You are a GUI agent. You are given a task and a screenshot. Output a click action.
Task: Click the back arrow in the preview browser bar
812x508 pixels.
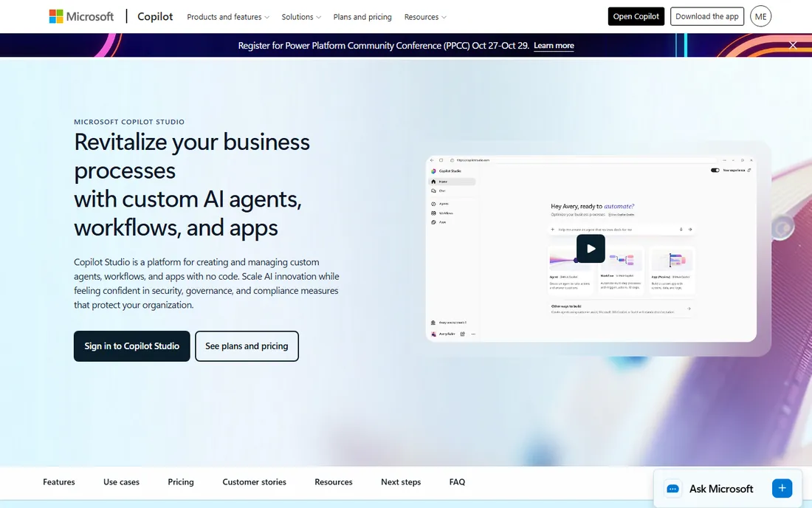pyautogui.click(x=432, y=160)
